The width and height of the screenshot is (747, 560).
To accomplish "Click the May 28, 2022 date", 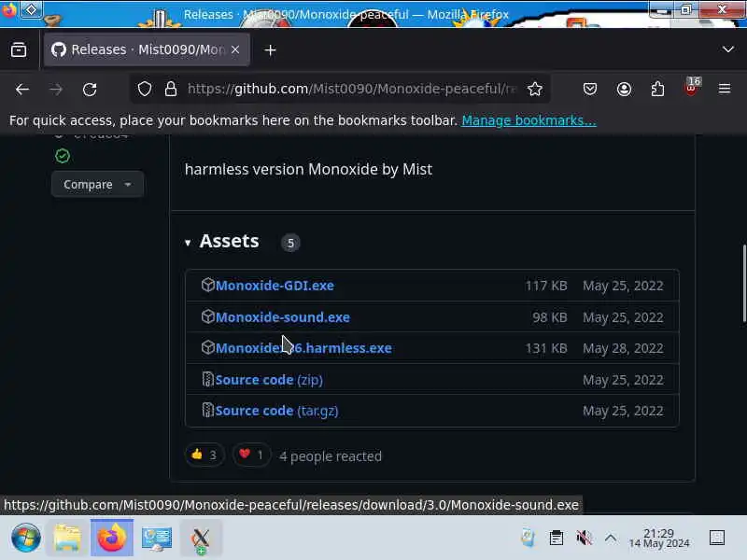I will [x=623, y=348].
